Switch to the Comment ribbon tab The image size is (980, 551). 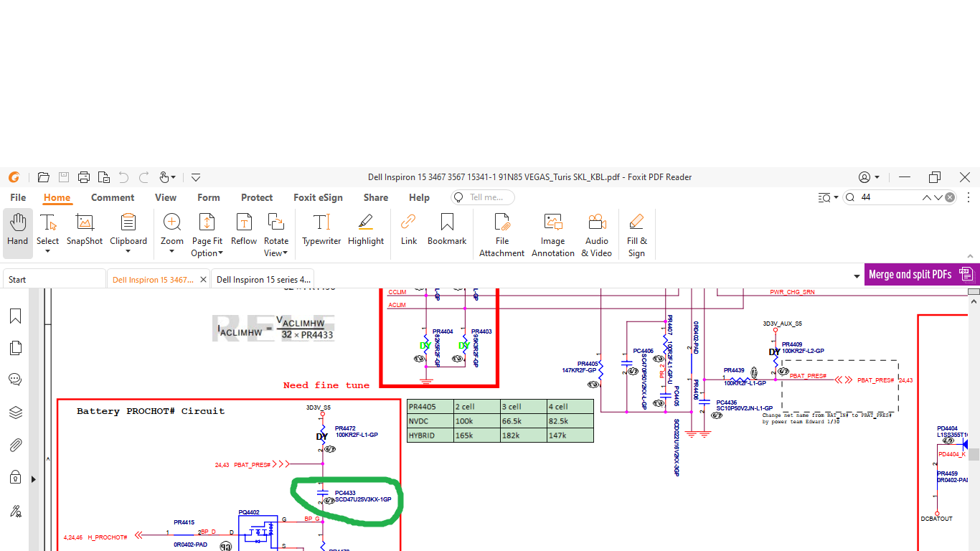(113, 197)
